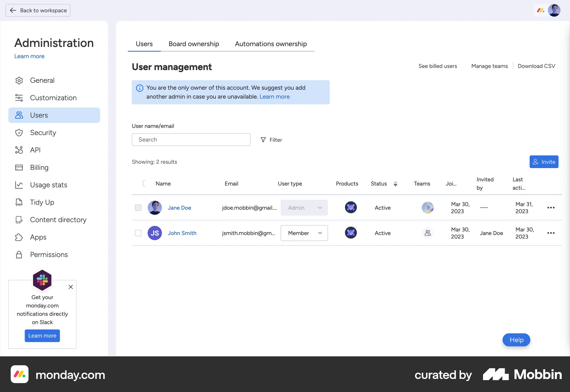Click the Invite button
The height and width of the screenshot is (392, 570).
coord(544,162)
